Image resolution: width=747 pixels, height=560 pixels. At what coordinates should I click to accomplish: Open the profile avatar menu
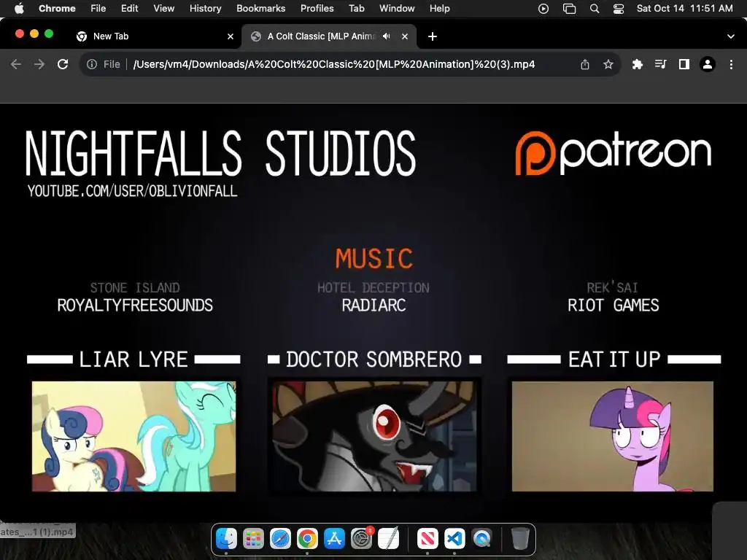click(708, 64)
